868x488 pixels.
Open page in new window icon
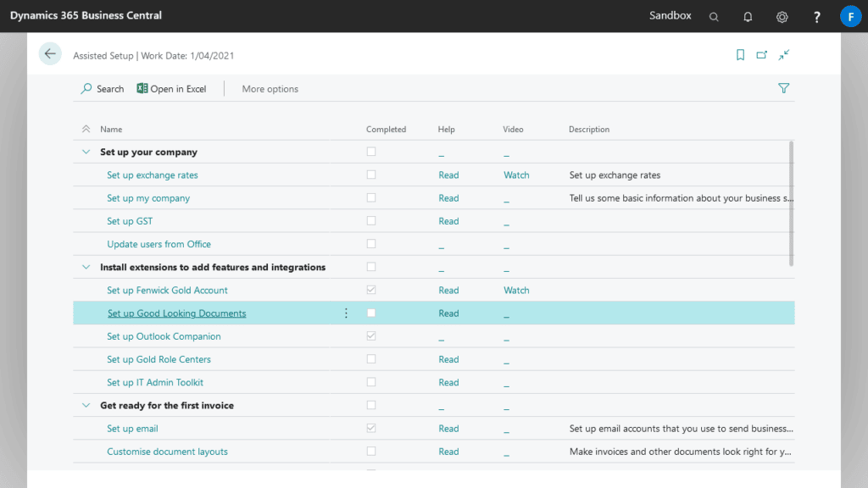(761, 53)
